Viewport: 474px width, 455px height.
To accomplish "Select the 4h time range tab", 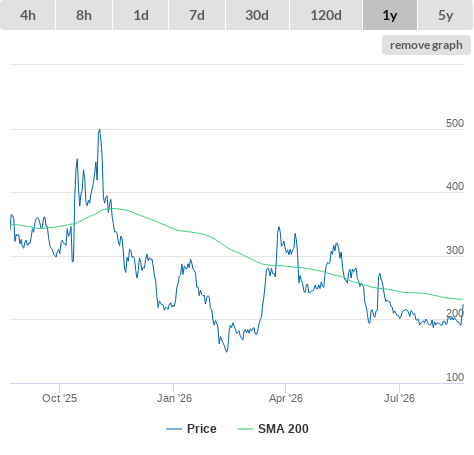I will click(28, 15).
